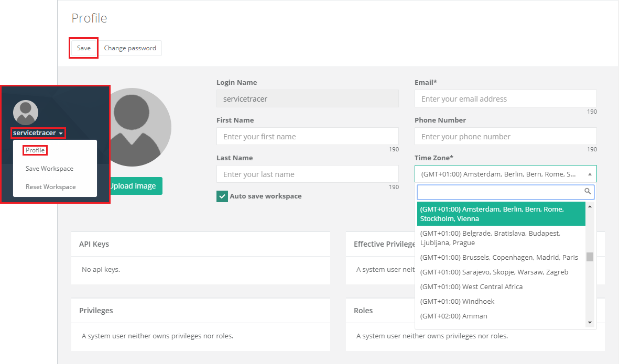This screenshot has width=619, height=364.
Task: Click into the Phone Number field
Action: pos(505,137)
